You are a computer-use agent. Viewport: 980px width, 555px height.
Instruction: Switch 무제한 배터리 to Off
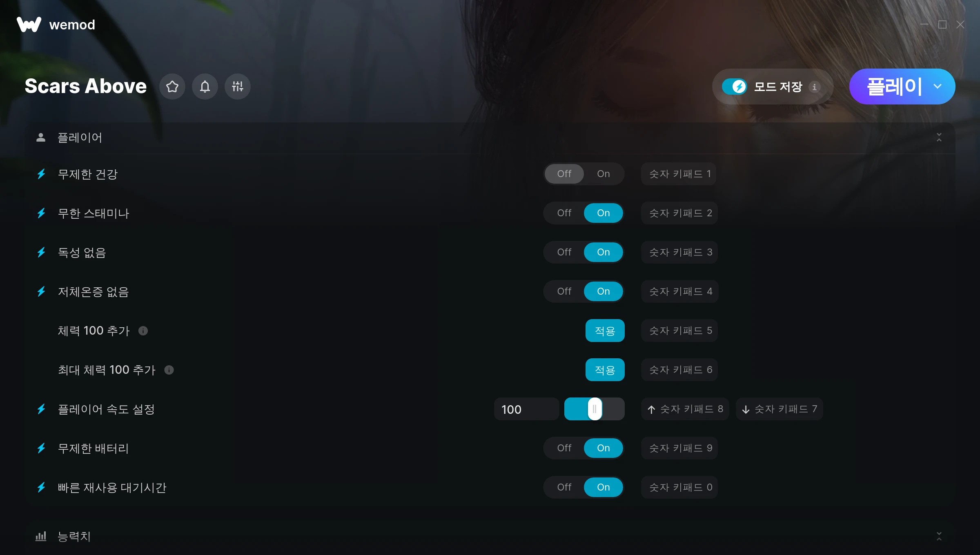pos(564,448)
